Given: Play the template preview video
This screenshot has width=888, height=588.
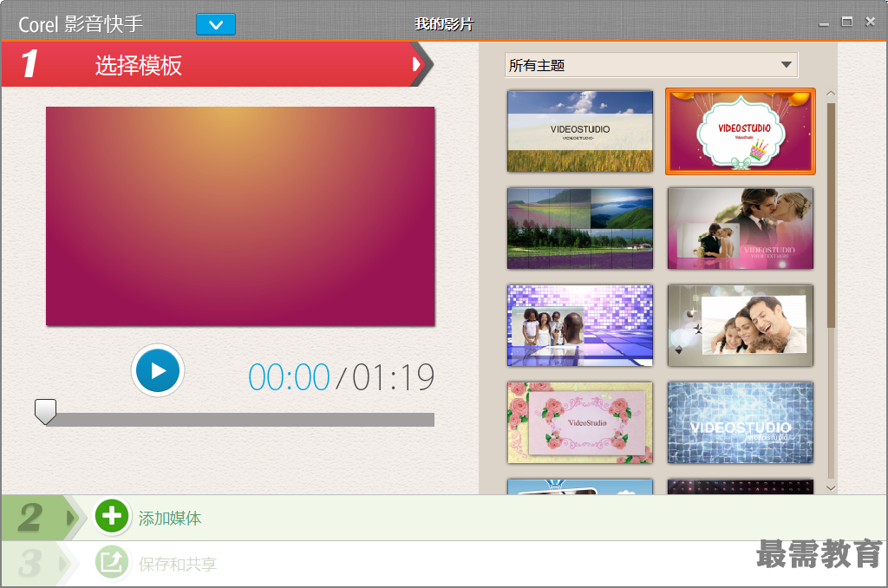Looking at the screenshot, I should pyautogui.click(x=158, y=370).
